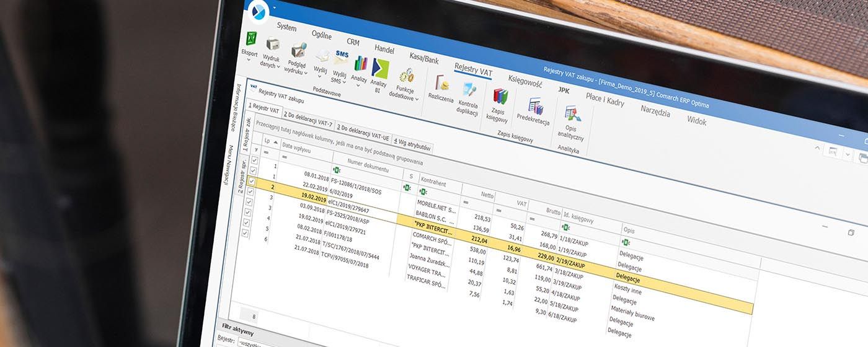Toggle checkbox of the first list row

254,160
